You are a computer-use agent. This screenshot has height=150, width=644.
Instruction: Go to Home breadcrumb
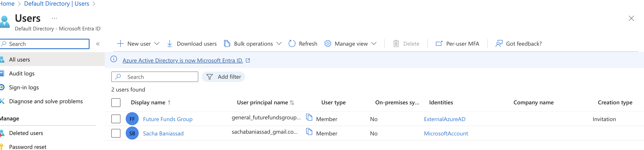tap(7, 4)
